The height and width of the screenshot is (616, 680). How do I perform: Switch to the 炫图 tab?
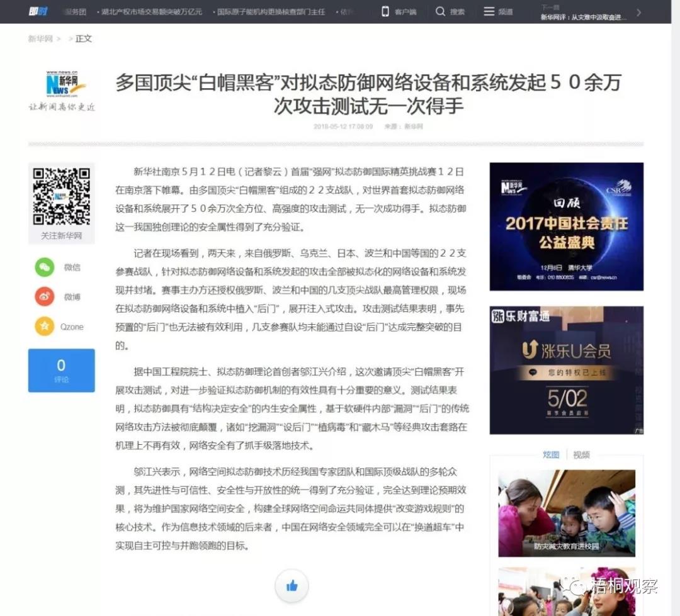click(x=551, y=454)
